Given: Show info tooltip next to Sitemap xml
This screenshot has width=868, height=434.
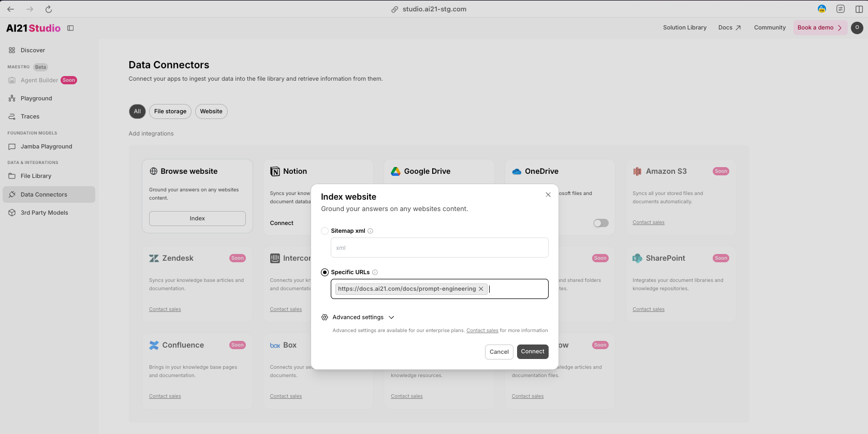Looking at the screenshot, I should coord(370,231).
